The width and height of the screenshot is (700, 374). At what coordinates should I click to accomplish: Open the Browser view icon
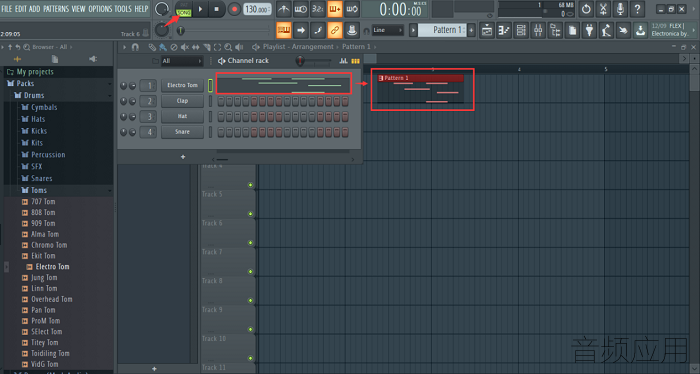tap(555, 30)
